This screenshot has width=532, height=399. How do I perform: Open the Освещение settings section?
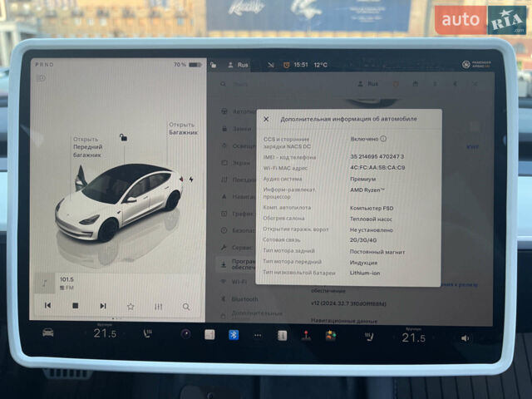pyautogui.click(x=239, y=146)
